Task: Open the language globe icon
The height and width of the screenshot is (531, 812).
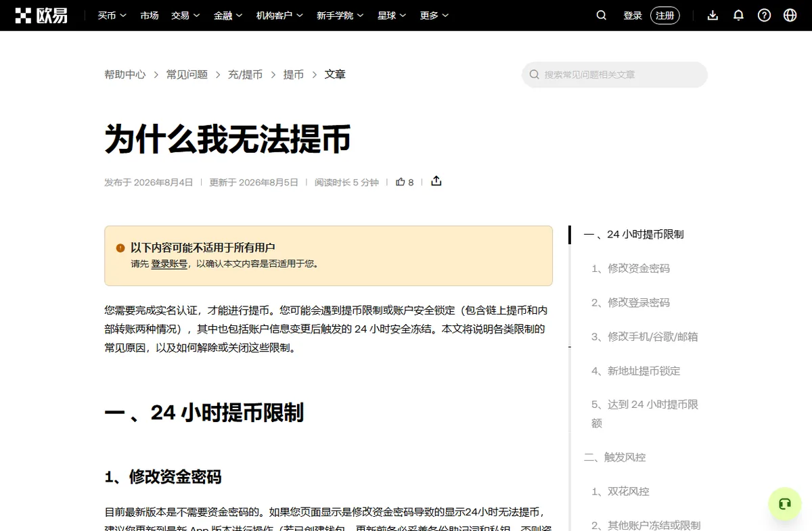Action: tap(790, 16)
